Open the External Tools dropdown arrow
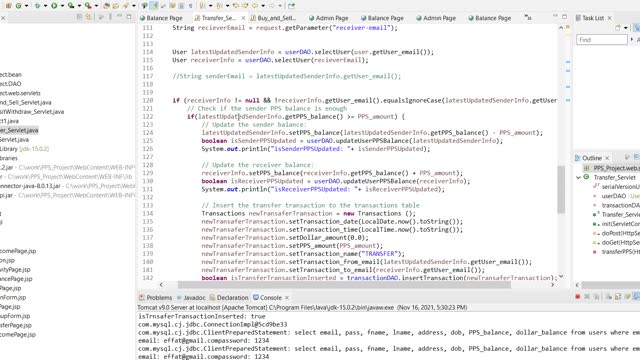 (x=96, y=6)
